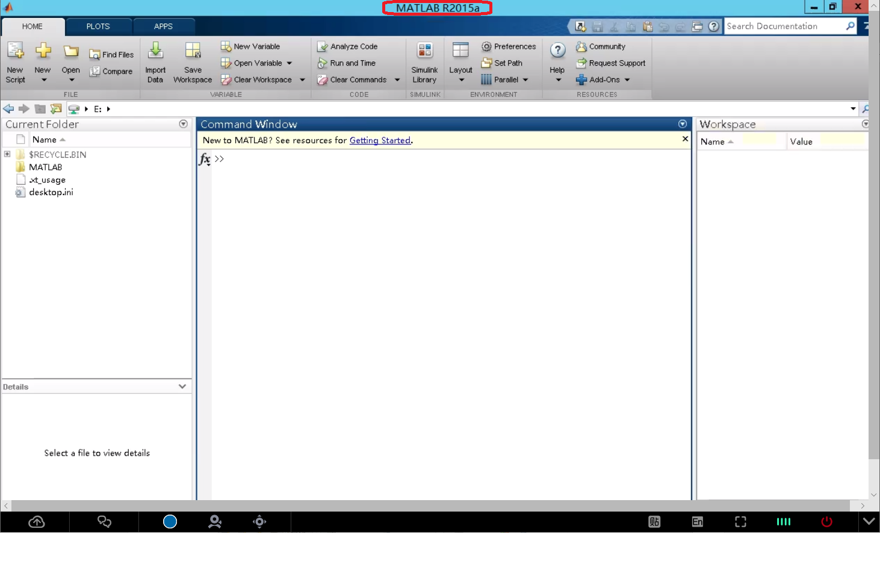
Task: Click Set Path in Environment section
Action: [502, 63]
